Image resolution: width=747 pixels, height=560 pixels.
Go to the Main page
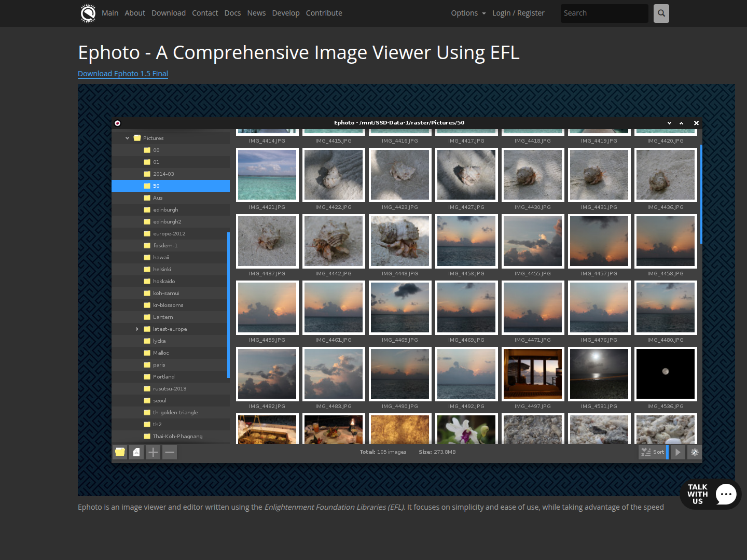pos(110,13)
